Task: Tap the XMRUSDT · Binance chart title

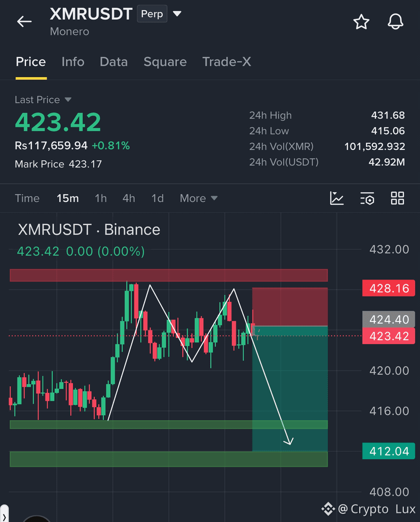Action: point(89,230)
